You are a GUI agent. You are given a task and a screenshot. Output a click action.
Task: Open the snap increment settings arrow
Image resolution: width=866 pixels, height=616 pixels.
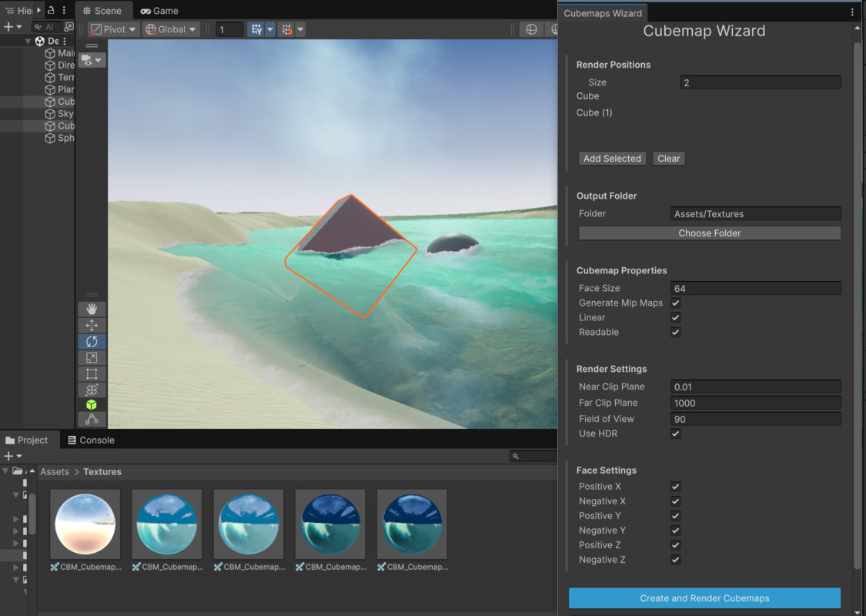(300, 29)
